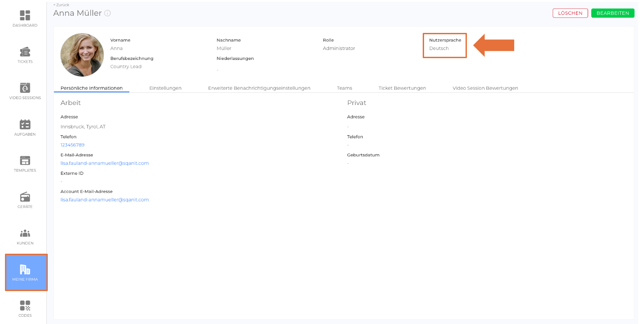The width and height of the screenshot is (644, 324).
Task: Select the Video Session Bewertungen tab
Action: coord(485,88)
